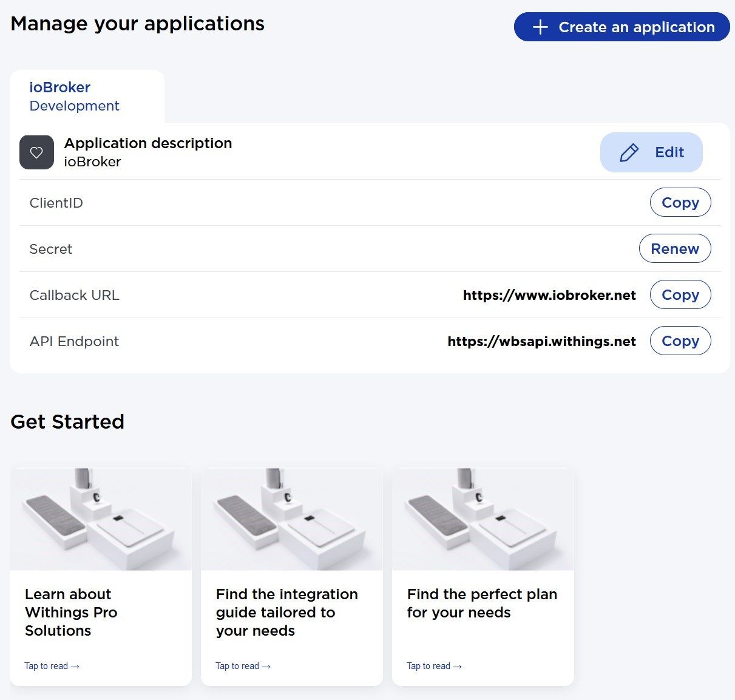Renew the application Secret

(x=675, y=249)
